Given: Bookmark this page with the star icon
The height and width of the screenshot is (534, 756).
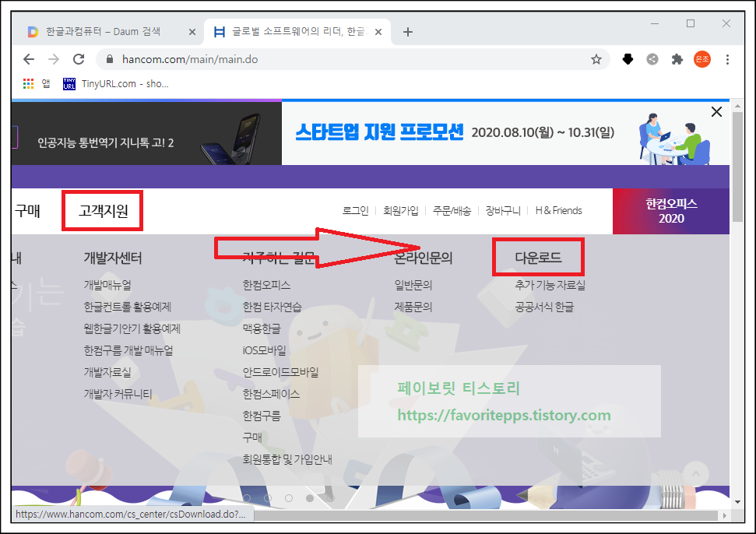Looking at the screenshot, I should (596, 59).
